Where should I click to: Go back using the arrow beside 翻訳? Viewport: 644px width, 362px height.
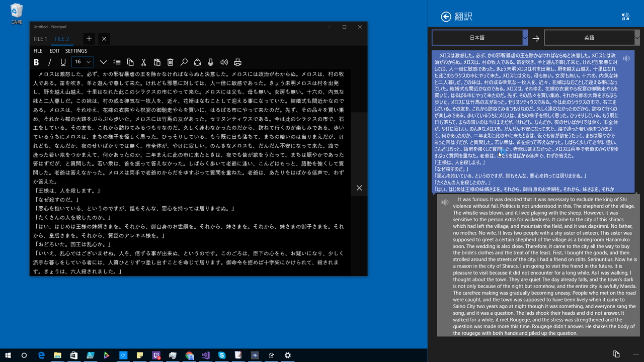(x=446, y=17)
